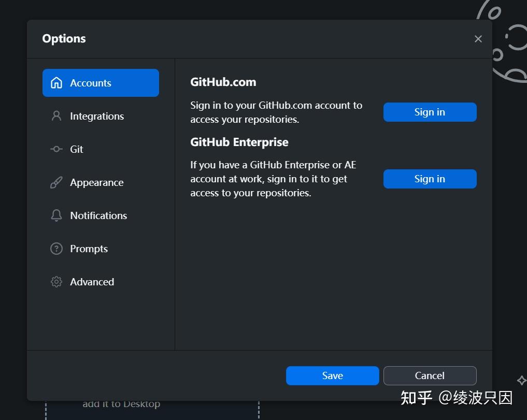Open the Git settings page

click(x=76, y=149)
